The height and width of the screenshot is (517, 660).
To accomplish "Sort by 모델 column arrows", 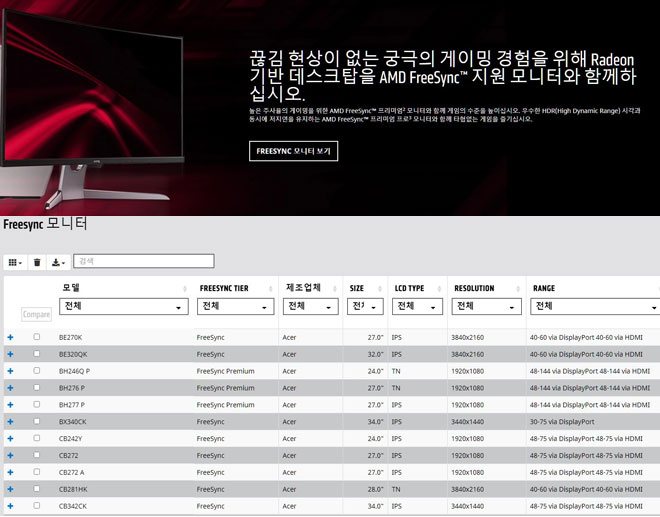I will click(x=185, y=288).
